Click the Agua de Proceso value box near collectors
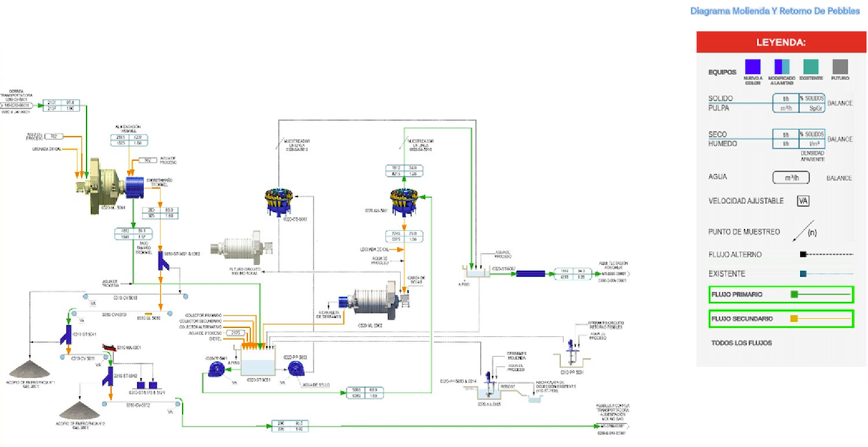Image resolution: width=868 pixels, height=447 pixels. pos(235,333)
